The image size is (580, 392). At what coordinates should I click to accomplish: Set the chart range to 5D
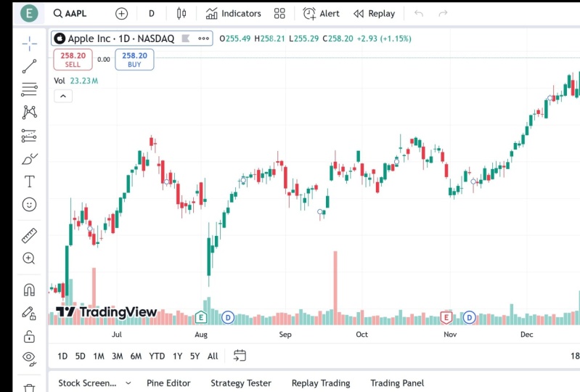(81, 356)
